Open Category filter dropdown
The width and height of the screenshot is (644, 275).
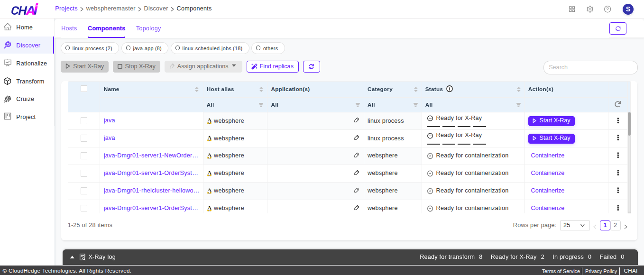tap(415, 105)
